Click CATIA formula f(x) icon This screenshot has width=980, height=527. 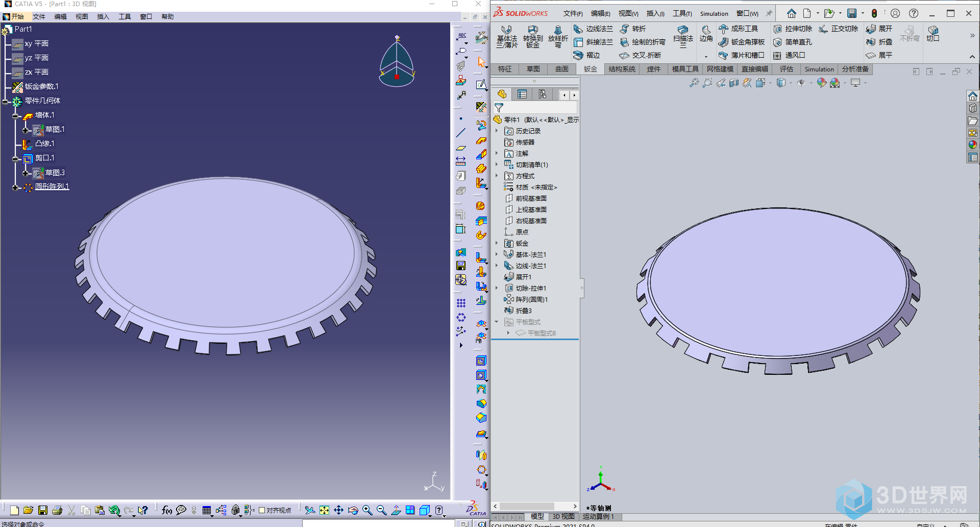point(166,510)
